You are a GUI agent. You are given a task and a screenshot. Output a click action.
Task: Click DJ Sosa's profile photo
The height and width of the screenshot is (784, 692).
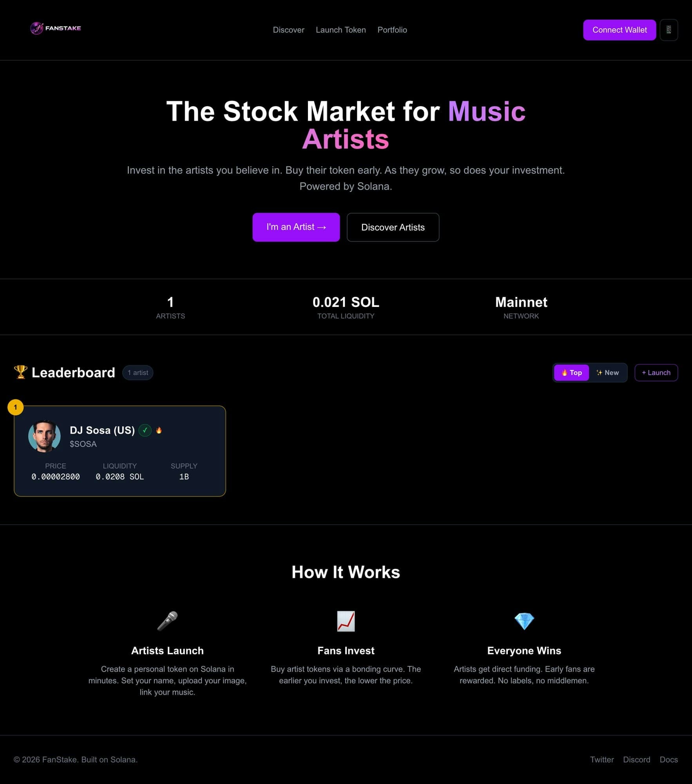[44, 436]
